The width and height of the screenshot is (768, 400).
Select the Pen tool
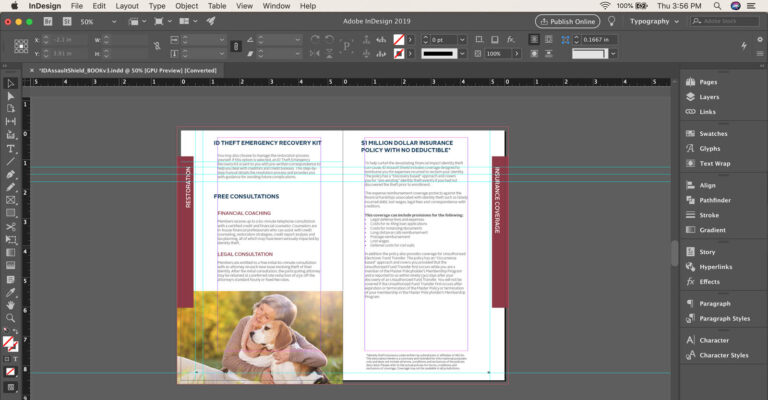(x=10, y=174)
